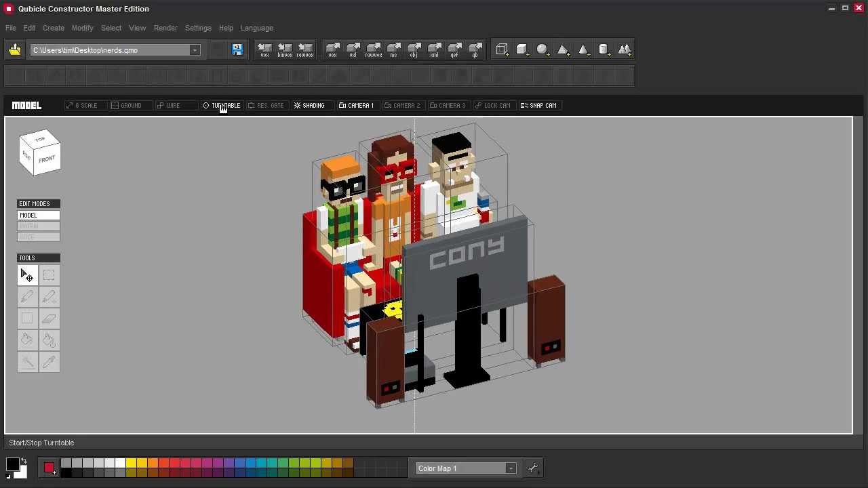This screenshot has width=868, height=488.
Task: Create a sphere primitive
Action: [542, 49]
